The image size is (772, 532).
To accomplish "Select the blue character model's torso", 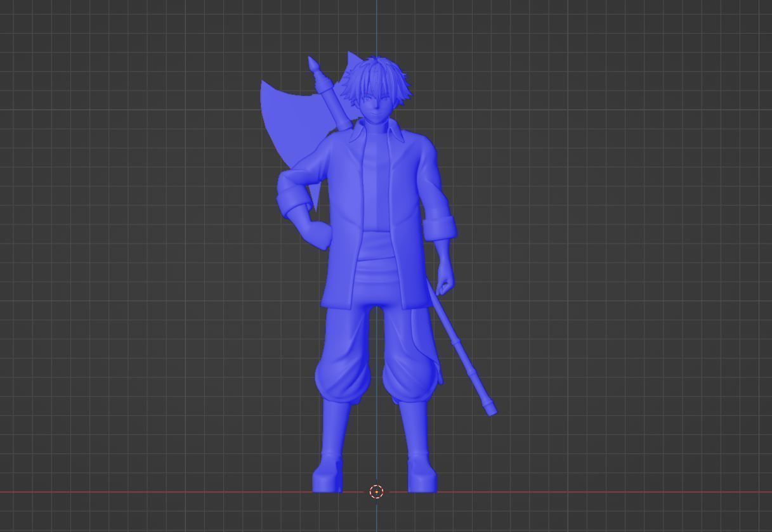I will click(x=378, y=216).
